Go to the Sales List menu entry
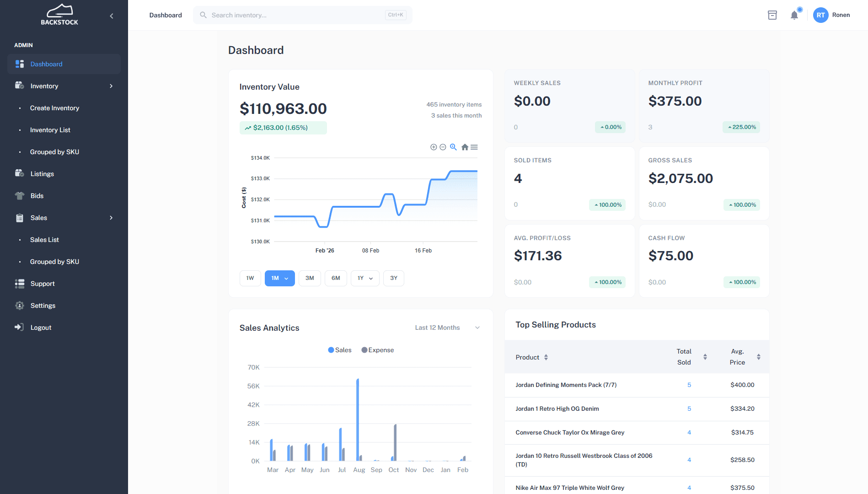 [44, 239]
